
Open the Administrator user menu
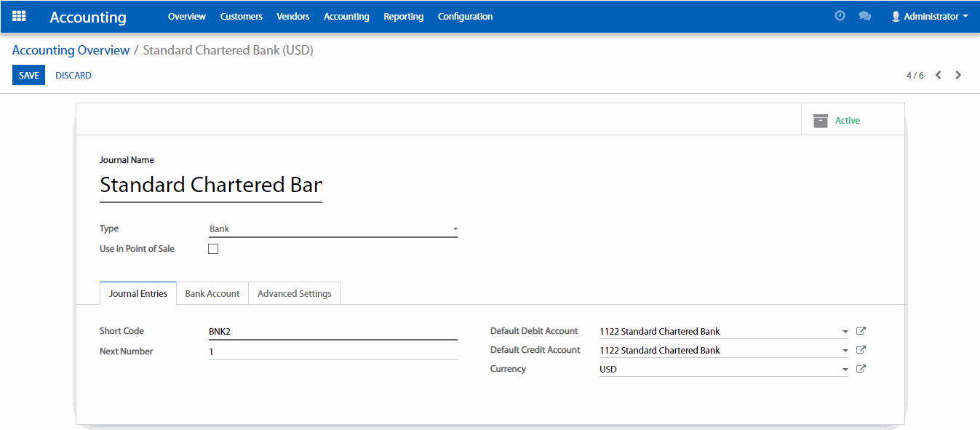929,16
